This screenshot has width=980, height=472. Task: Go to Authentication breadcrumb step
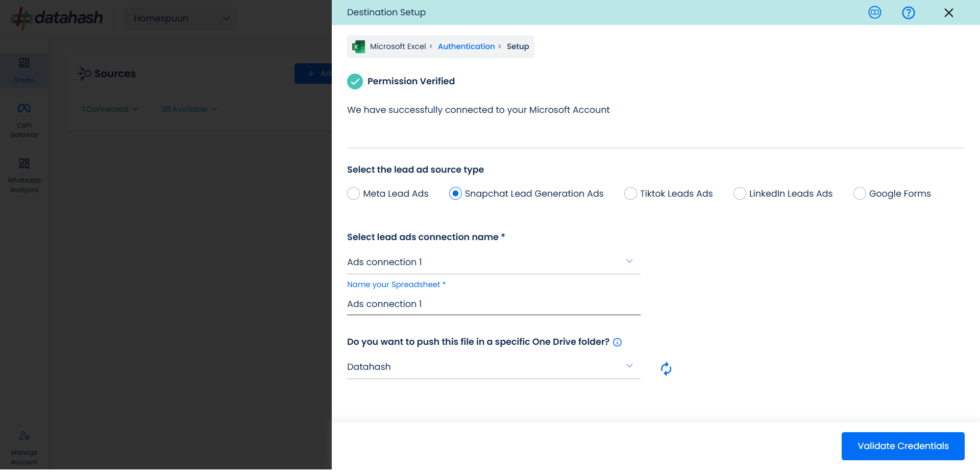point(466,46)
